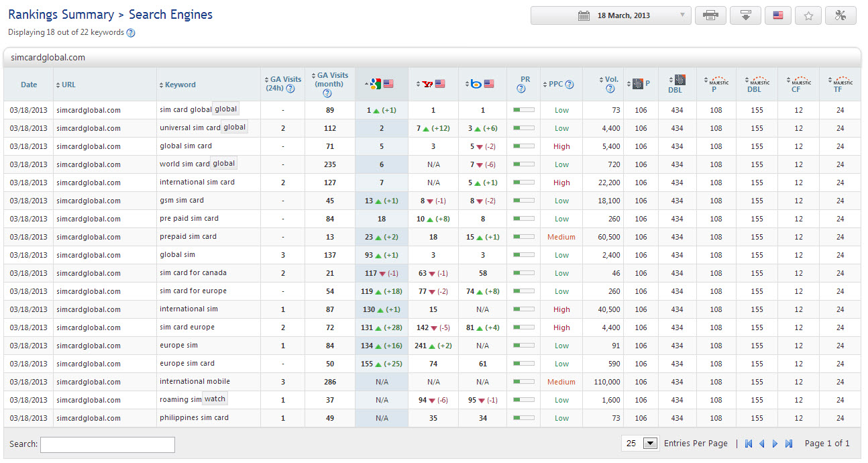Sort by Google US ranking column
This screenshot has width=868, height=463.
380,84
